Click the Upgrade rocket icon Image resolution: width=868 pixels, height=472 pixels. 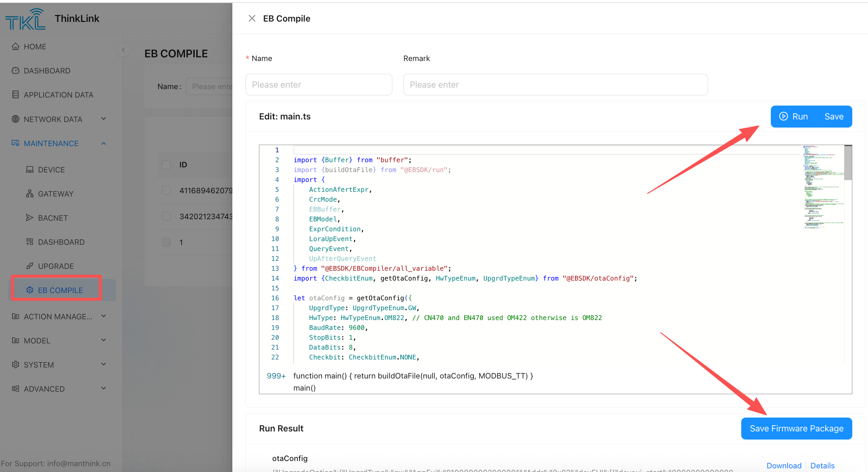coord(30,266)
